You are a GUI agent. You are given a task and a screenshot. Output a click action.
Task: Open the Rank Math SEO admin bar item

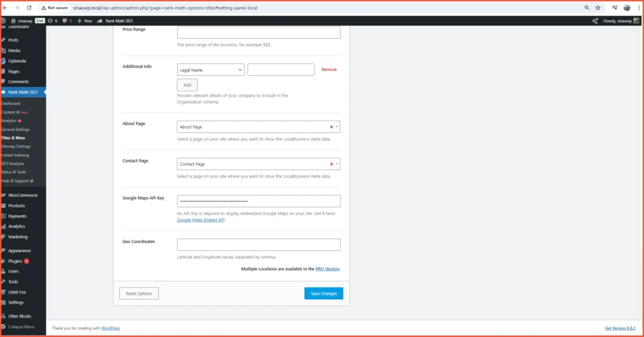(115, 21)
